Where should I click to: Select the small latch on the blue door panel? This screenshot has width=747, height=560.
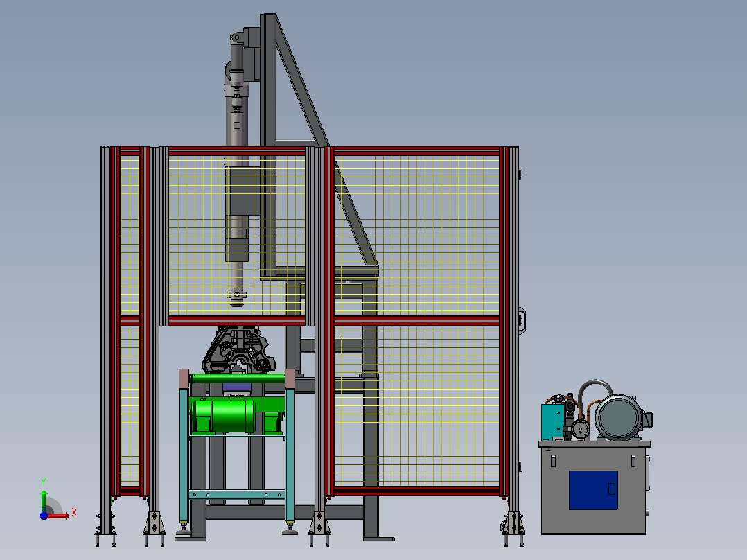[612, 489]
